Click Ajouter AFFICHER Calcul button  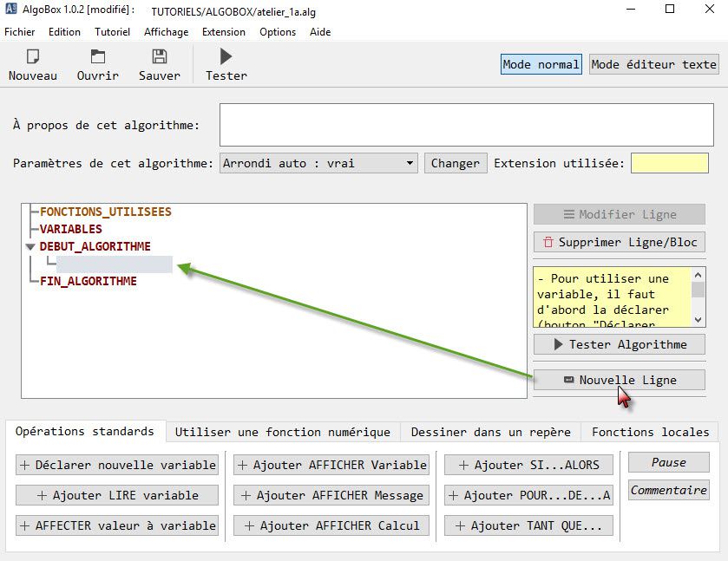[x=331, y=525]
